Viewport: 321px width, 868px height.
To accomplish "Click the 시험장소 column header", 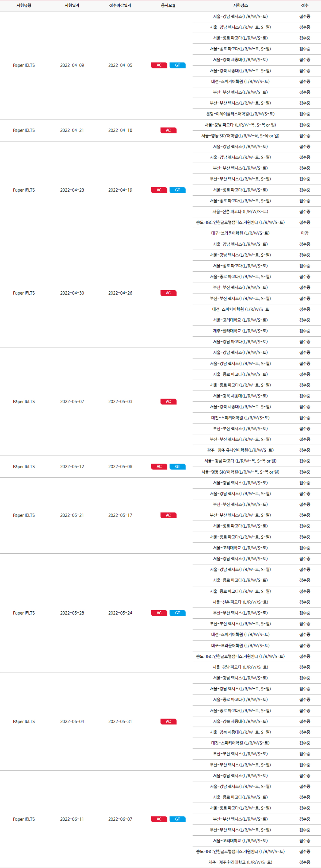I will click(240, 5).
